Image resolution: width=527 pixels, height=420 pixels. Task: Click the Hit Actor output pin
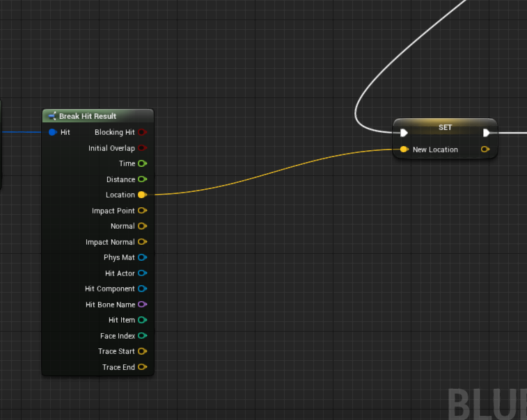point(143,273)
